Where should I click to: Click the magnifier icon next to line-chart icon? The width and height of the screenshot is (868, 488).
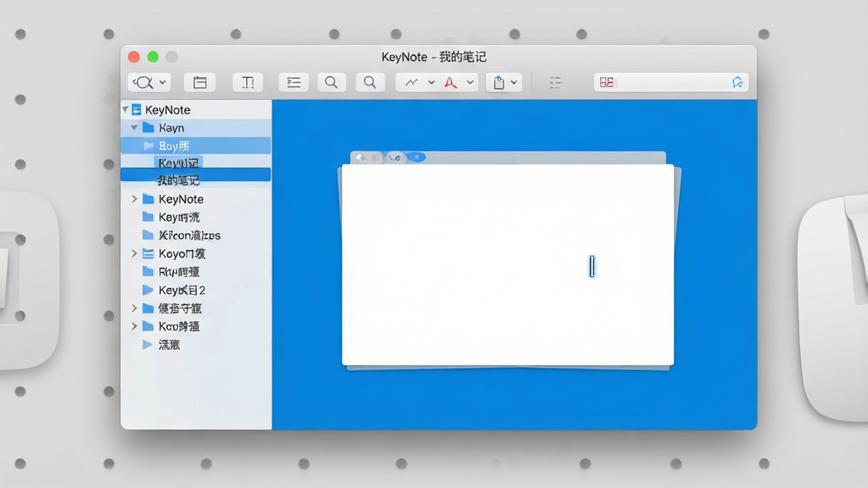coord(370,82)
